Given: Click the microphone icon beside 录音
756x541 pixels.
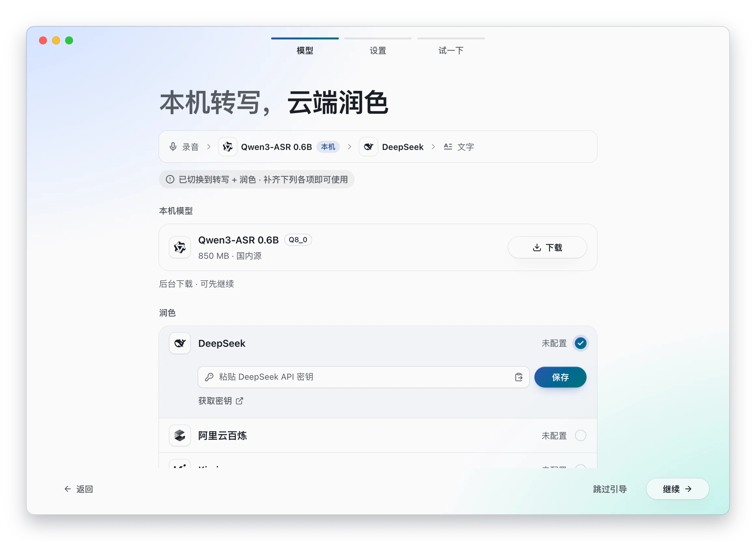Looking at the screenshot, I should tap(173, 147).
